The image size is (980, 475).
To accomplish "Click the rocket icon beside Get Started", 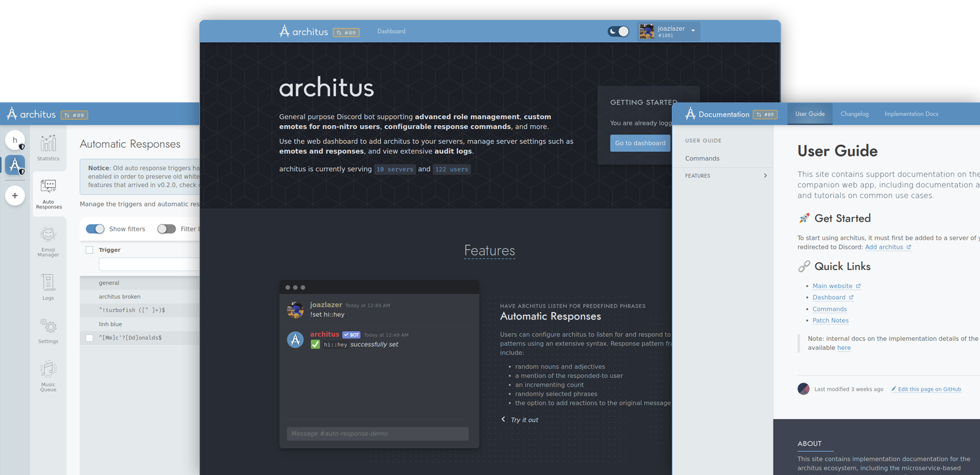I will 804,218.
